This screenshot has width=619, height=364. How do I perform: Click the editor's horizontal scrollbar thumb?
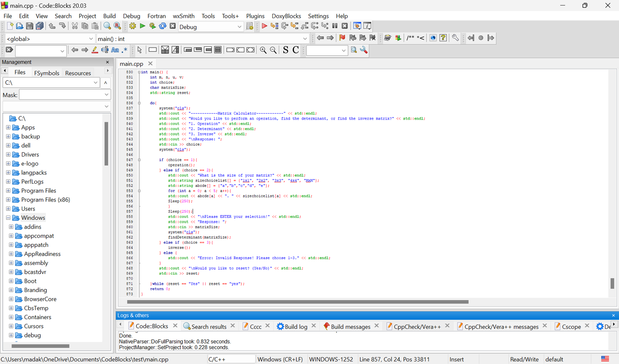[298, 302]
